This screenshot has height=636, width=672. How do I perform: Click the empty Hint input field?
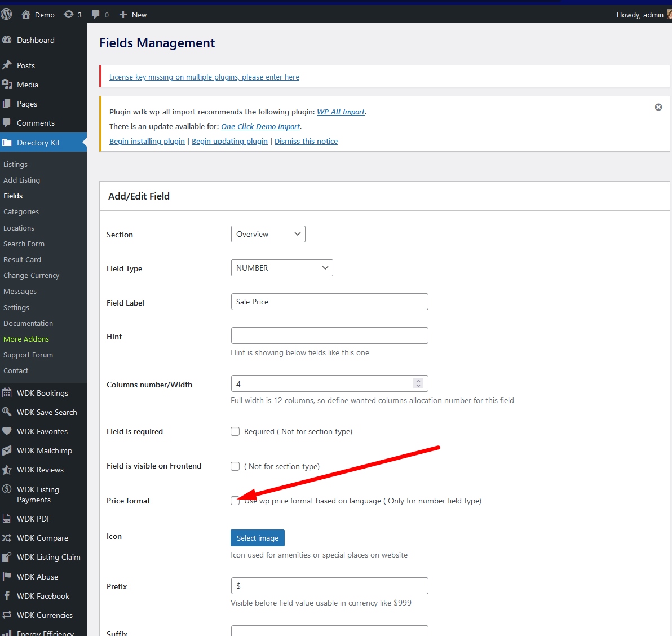coord(330,335)
